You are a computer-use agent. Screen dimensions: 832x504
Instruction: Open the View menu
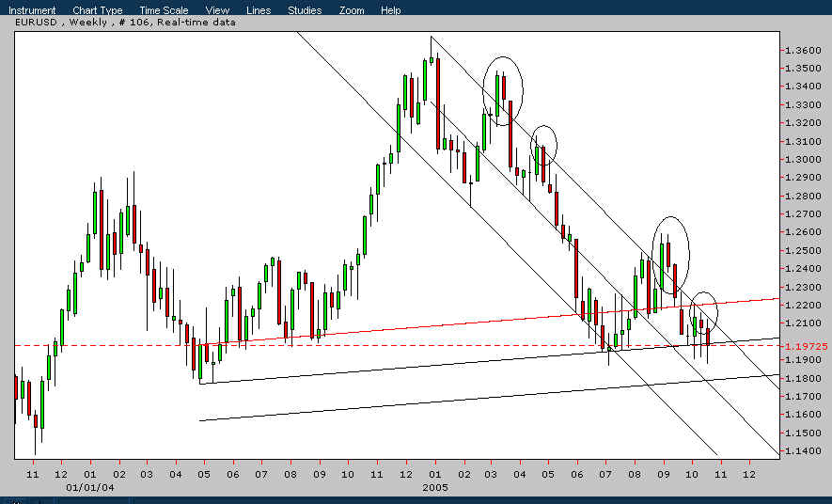coord(217,10)
